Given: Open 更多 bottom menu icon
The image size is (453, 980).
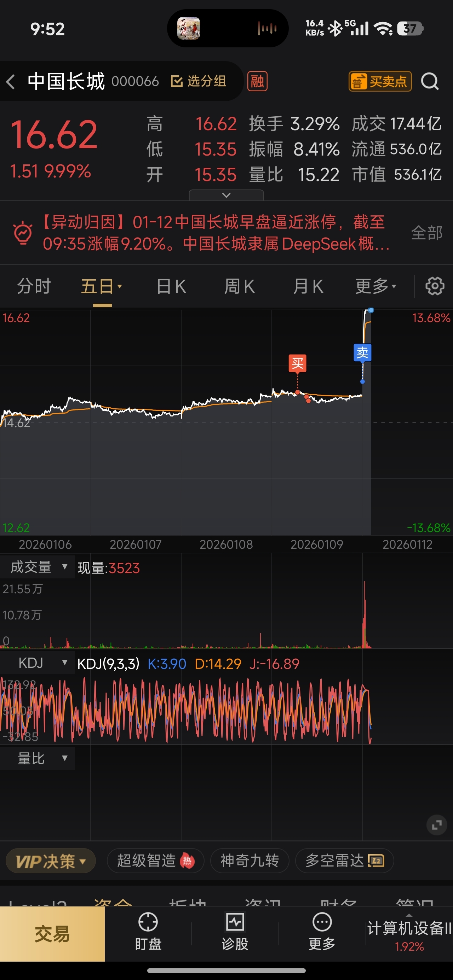Looking at the screenshot, I should point(322,931).
